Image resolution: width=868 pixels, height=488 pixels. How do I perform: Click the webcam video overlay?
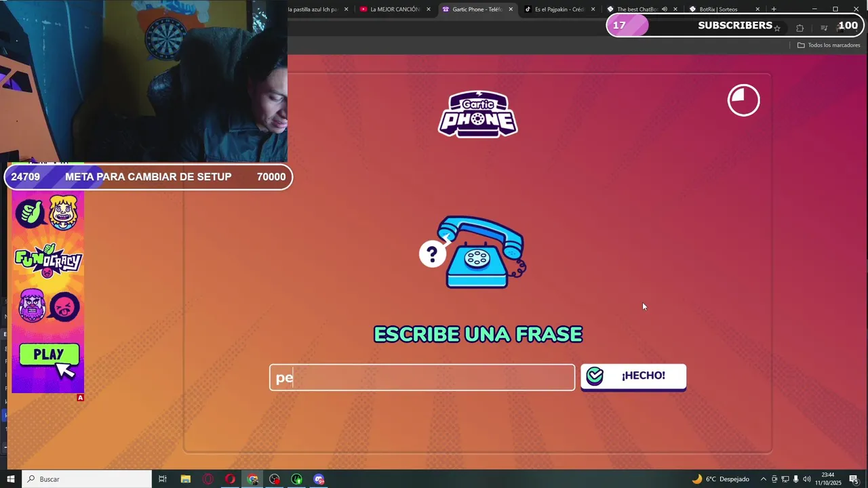pyautogui.click(x=144, y=81)
